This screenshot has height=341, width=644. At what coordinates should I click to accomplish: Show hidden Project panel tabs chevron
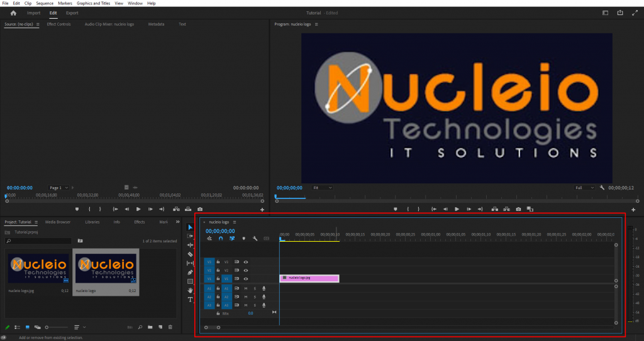(x=178, y=222)
